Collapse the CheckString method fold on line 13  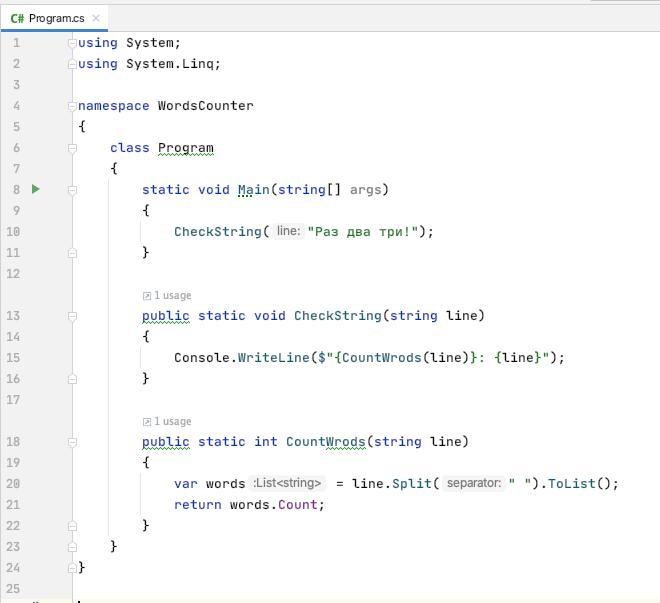point(72,316)
